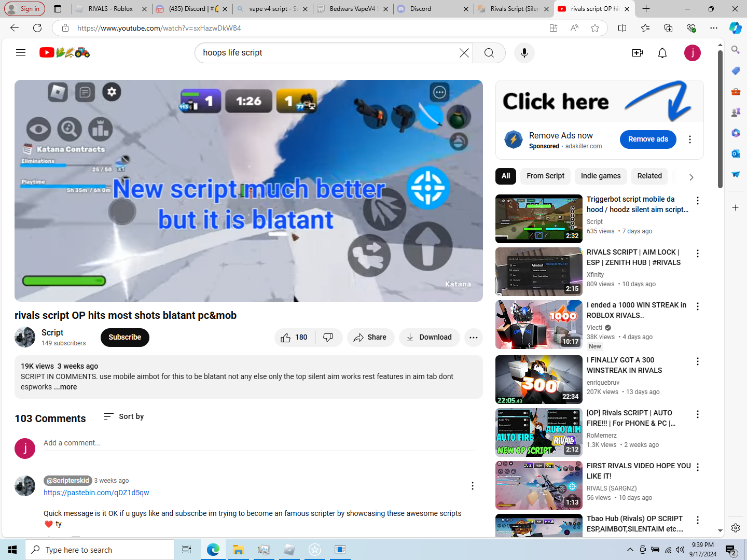Viewport: 747px width, 560px height.
Task: Click the YouTube page vertical scrollbar
Action: pos(720,119)
